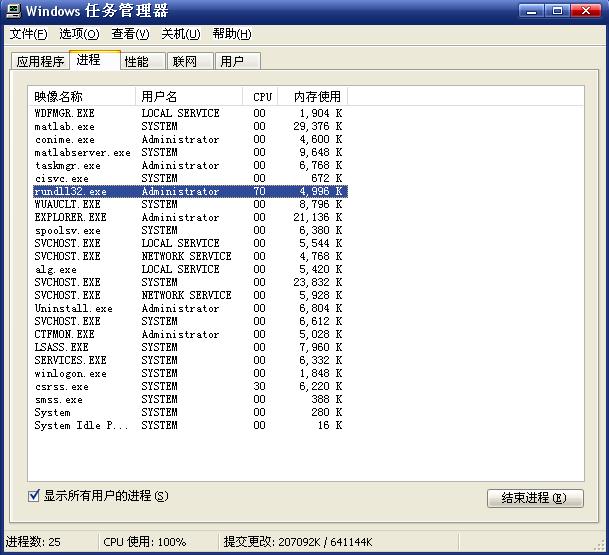Switch to the 应用程序 tab
Image resolution: width=609 pixels, height=555 pixels.
point(40,61)
